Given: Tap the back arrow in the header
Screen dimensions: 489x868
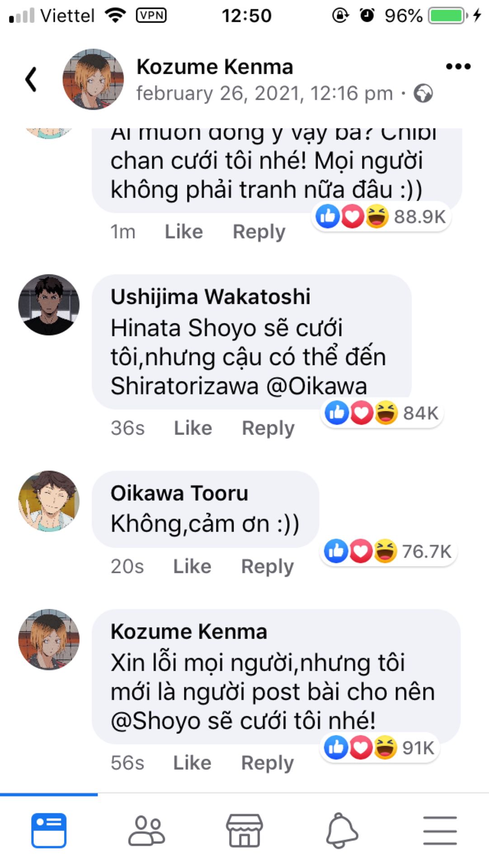Looking at the screenshot, I should 31,80.
